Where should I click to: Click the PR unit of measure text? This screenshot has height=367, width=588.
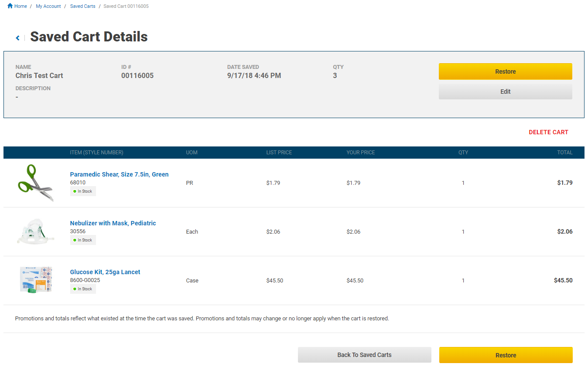[190, 183]
